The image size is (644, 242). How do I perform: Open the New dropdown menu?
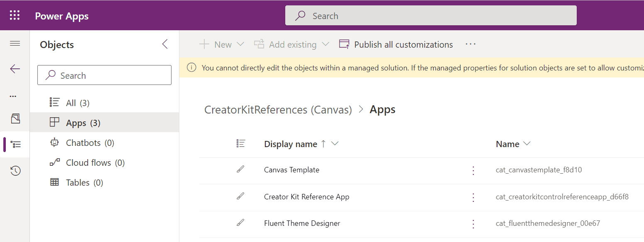pyautogui.click(x=222, y=44)
